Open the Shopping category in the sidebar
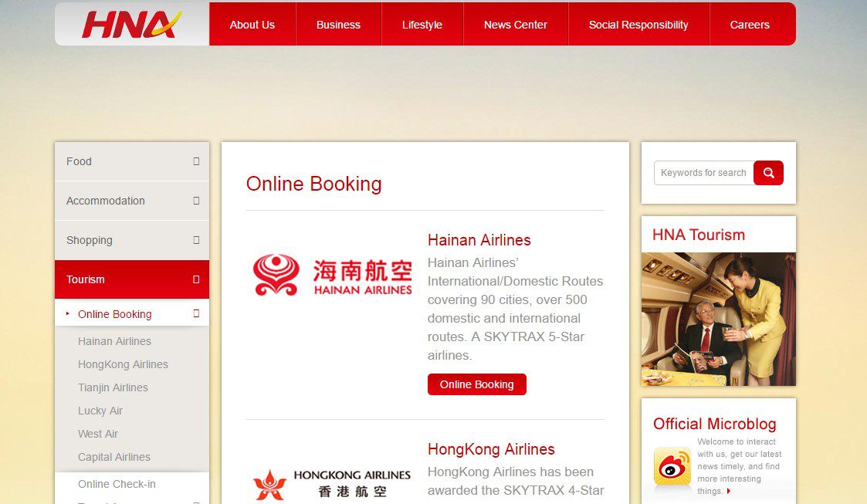Image resolution: width=867 pixels, height=504 pixels. (x=89, y=240)
